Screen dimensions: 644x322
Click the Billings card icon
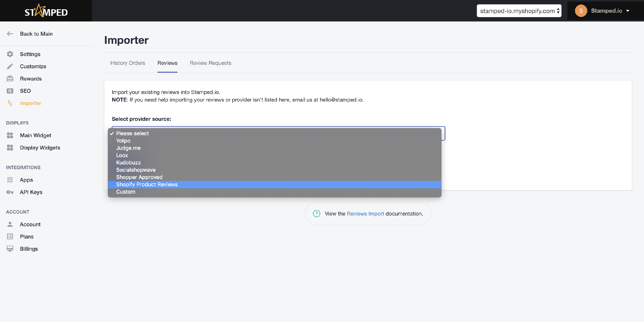point(10,249)
